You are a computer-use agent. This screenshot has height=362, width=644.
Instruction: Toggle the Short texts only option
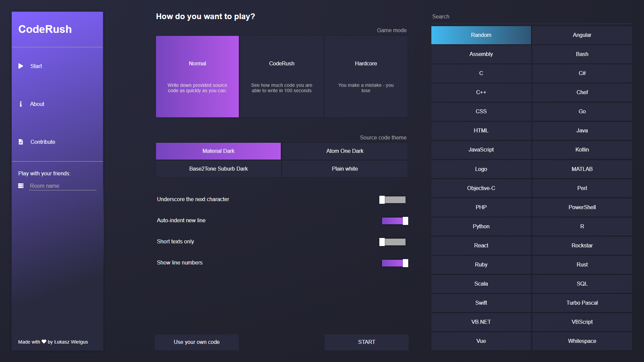coord(393,242)
